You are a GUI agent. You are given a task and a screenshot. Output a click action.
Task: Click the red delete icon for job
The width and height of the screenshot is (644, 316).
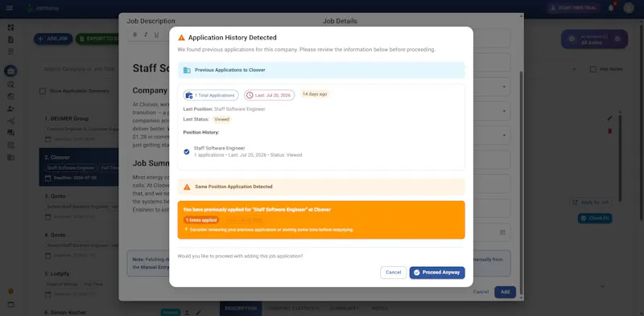[x=610, y=131]
